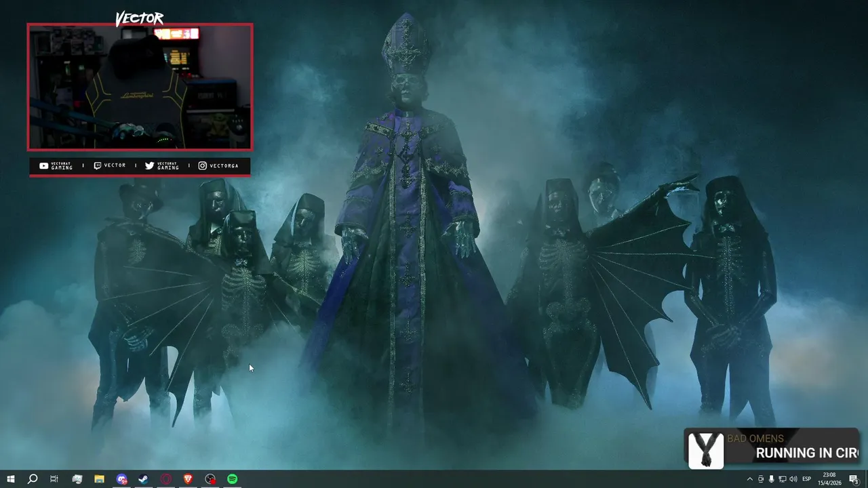Open Discord with the 9+ badge

click(121, 479)
